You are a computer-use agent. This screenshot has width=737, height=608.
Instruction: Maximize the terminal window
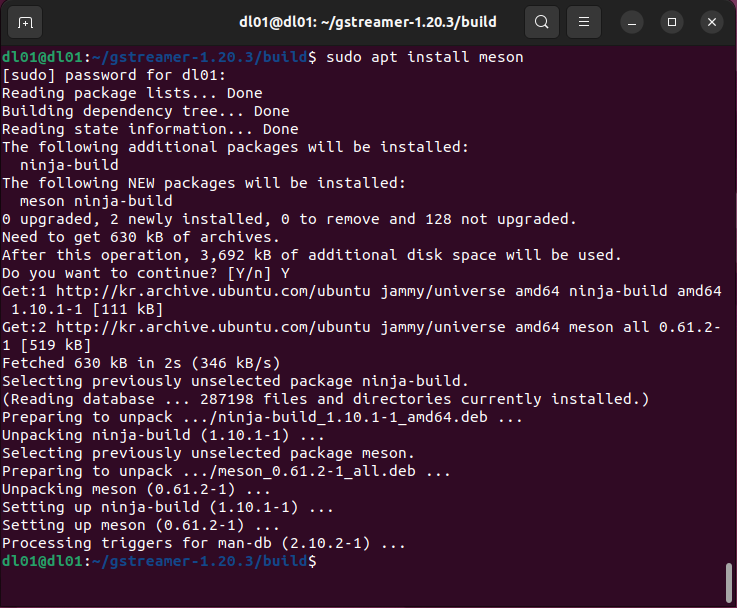pyautogui.click(x=672, y=22)
